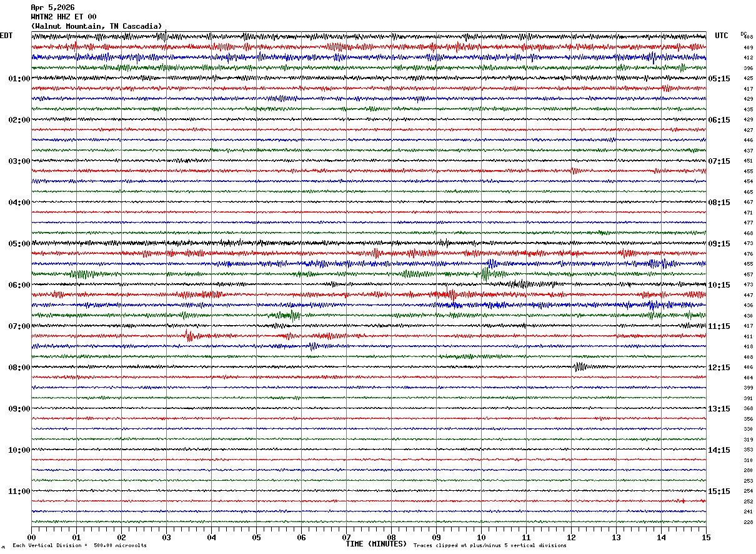Viewport: 756px width, 554px height.
Task: Click the EDT column header
Action: tap(6, 36)
